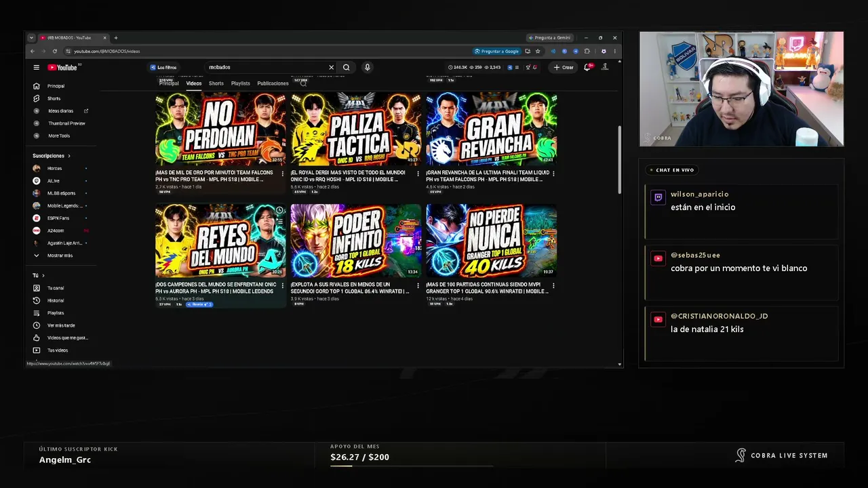Open options menu for Dos Campeones del Mundo video

click(283, 285)
